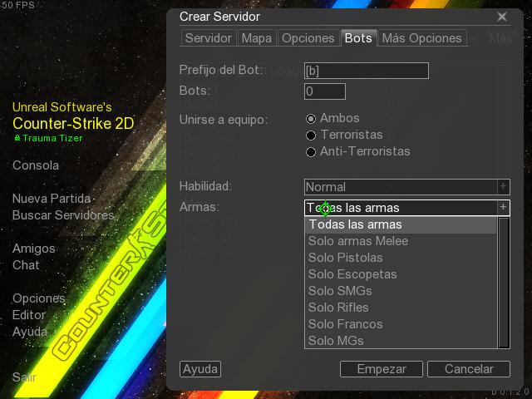Choose Terroristas team radio option
Screen dimensions: 532x399
pos(310,135)
